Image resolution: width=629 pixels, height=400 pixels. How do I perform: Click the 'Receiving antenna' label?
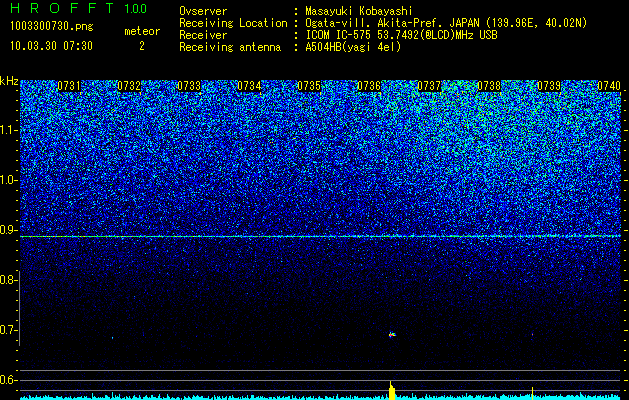pyautogui.click(x=230, y=47)
